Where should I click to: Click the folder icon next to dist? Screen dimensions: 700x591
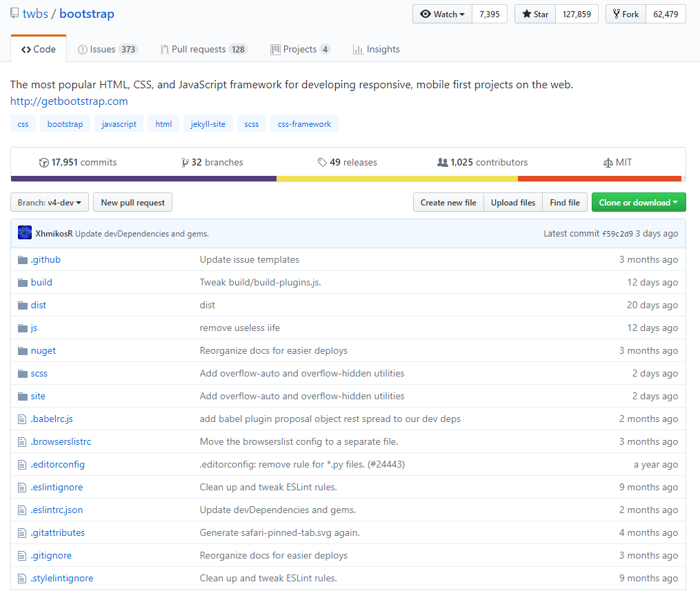pyautogui.click(x=23, y=305)
